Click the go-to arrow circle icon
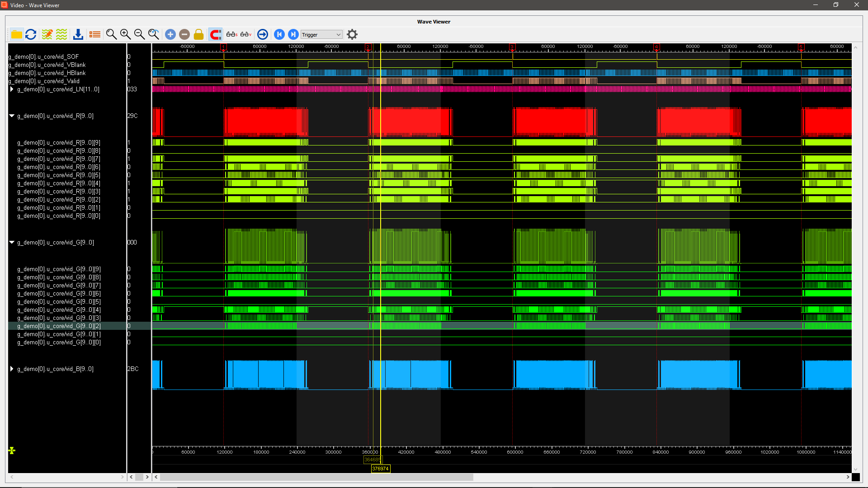 click(263, 34)
